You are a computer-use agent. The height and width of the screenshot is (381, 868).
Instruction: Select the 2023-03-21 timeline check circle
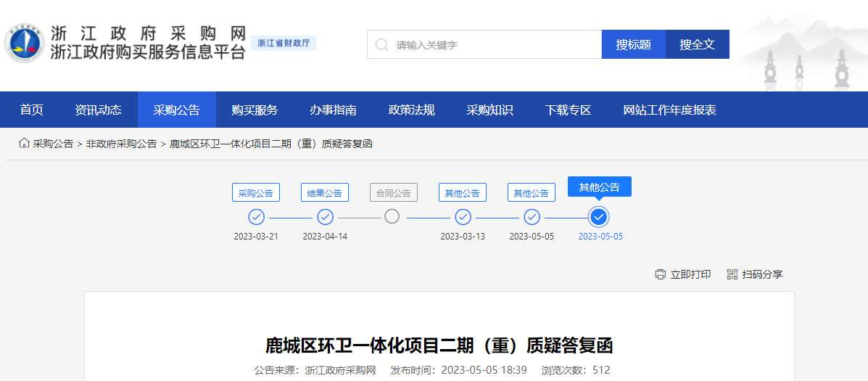[x=256, y=217]
